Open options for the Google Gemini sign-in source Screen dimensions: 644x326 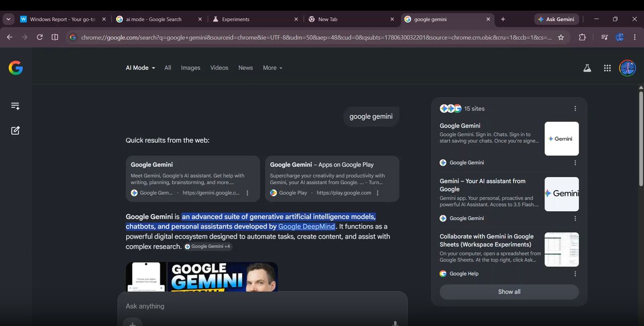click(x=575, y=162)
